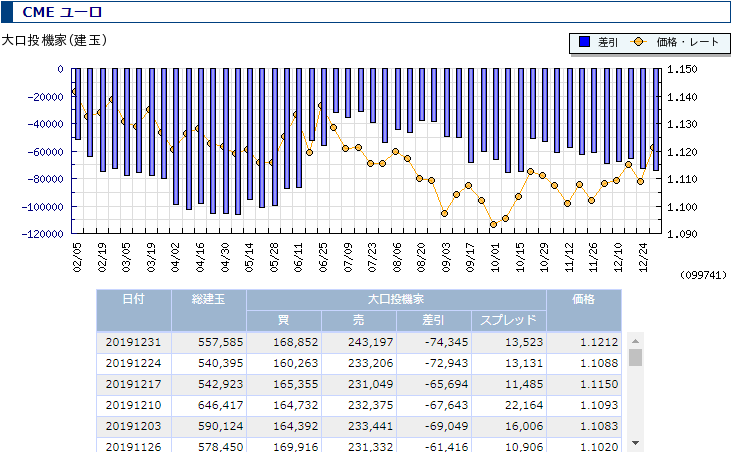Screen dimensions: 756x458
Task: Click the table scrollbar up arrow
Action: click(635, 341)
